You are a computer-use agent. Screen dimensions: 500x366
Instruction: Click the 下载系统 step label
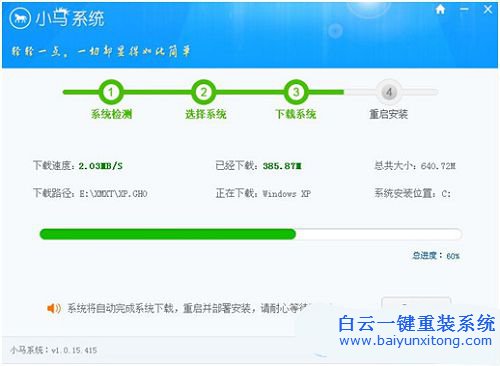(296, 114)
